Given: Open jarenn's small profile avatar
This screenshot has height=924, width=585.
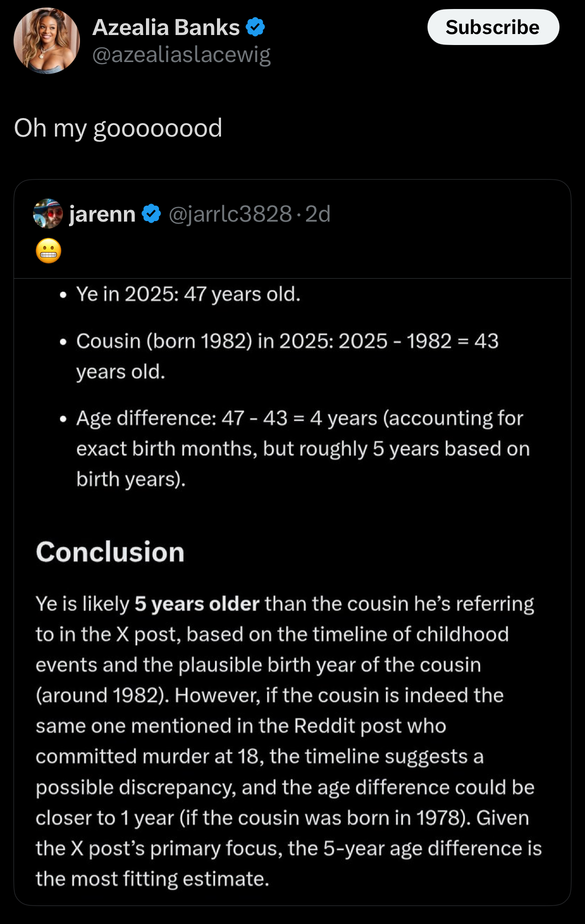Looking at the screenshot, I should (48, 214).
